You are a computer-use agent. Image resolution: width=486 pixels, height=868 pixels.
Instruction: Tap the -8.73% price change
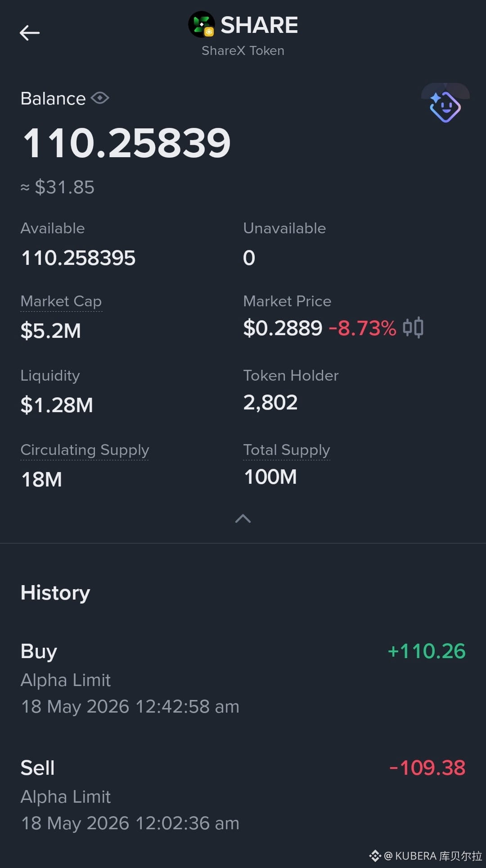pyautogui.click(x=363, y=328)
